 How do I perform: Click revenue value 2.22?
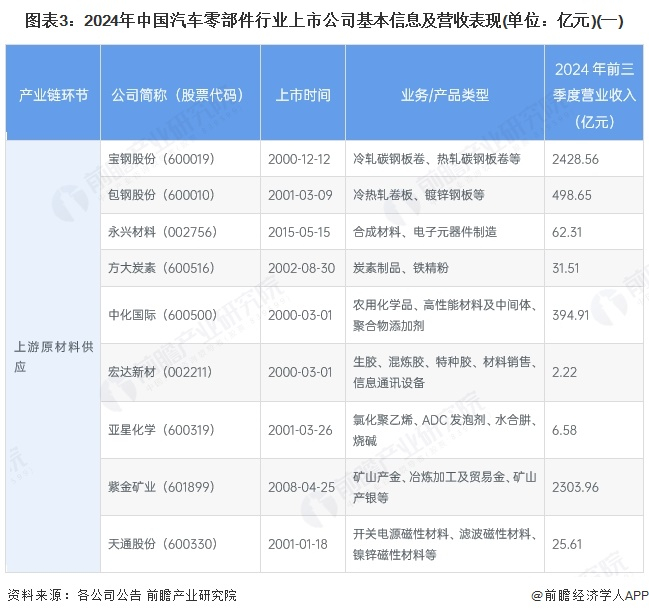tap(565, 372)
